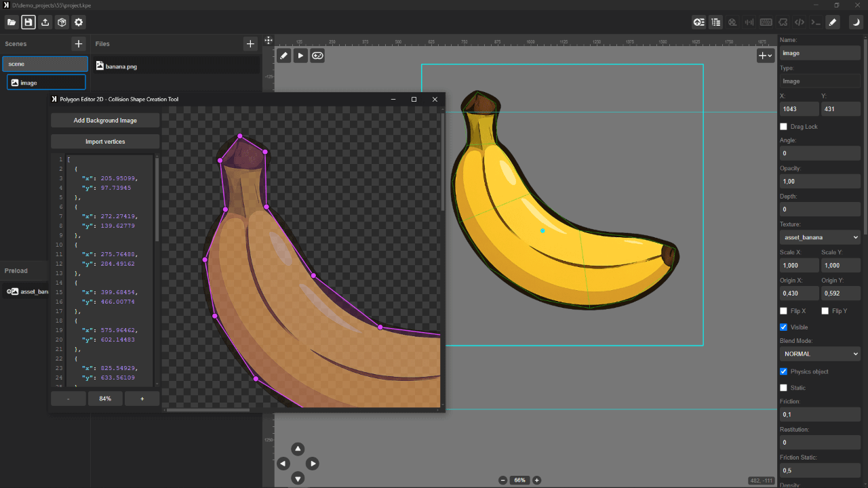Screen dimensions: 868x488
Task: Toggle the Physics object checkbox
Action: point(784,371)
